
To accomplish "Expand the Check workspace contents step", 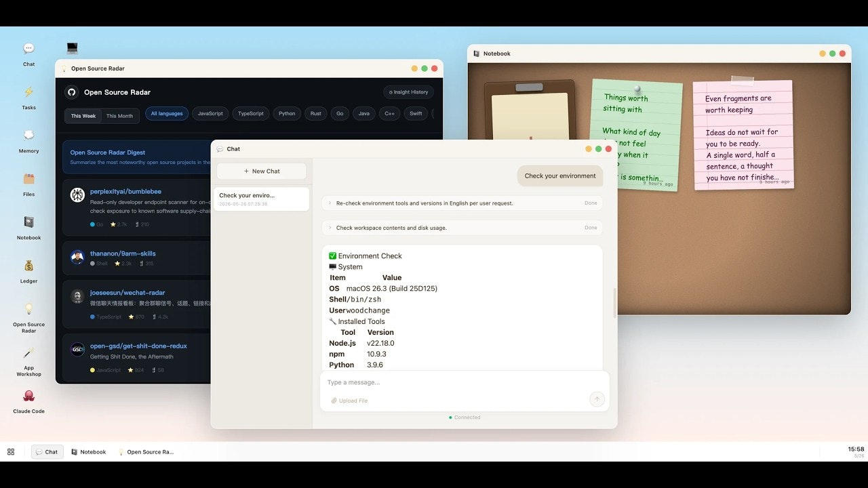I will click(462, 228).
